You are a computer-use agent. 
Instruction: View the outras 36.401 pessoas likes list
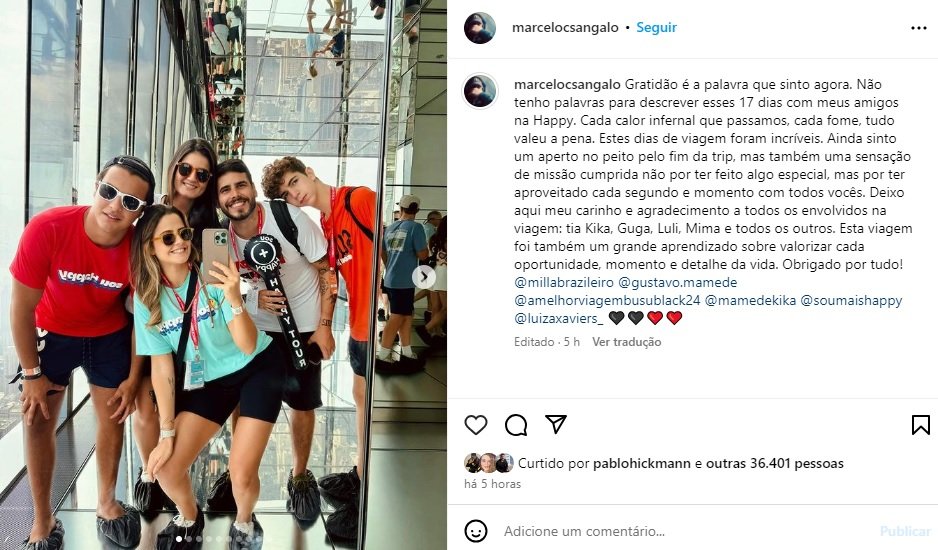click(x=775, y=463)
